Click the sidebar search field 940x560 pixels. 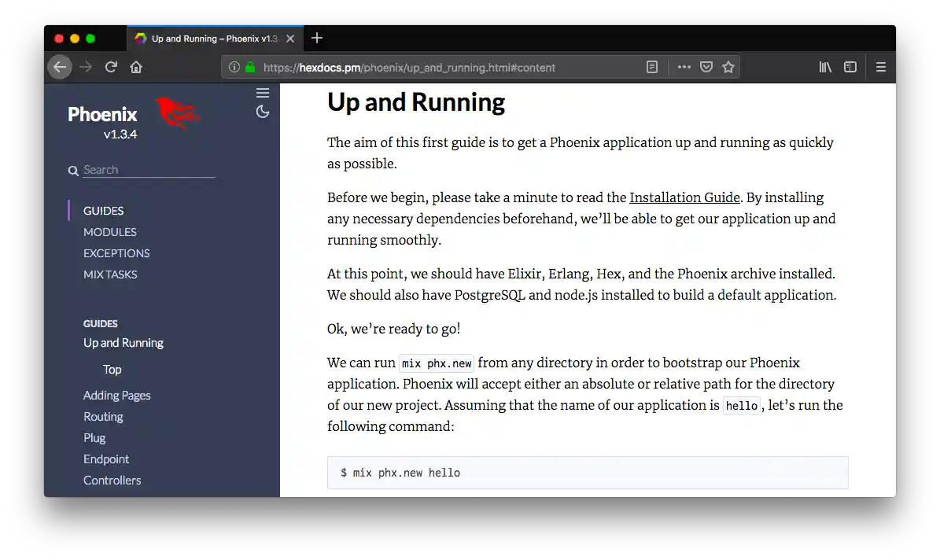click(146, 169)
